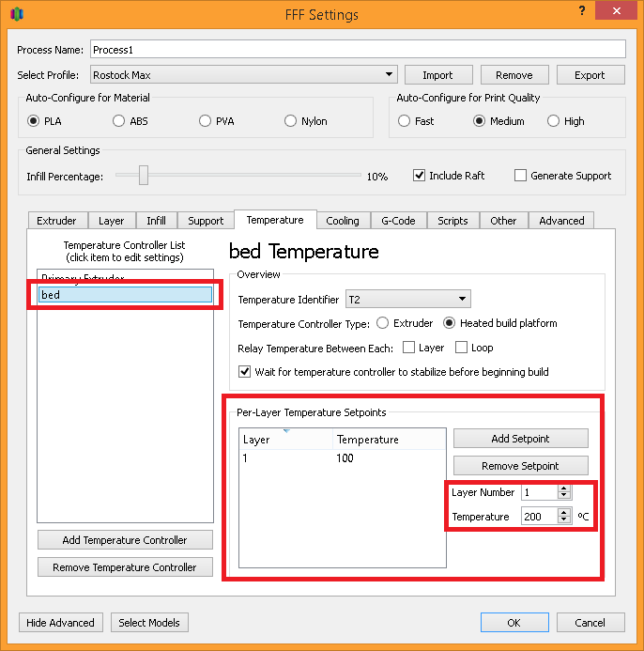Sort setpoints by the Layer column header
The width and height of the screenshot is (644, 651).
(285, 440)
